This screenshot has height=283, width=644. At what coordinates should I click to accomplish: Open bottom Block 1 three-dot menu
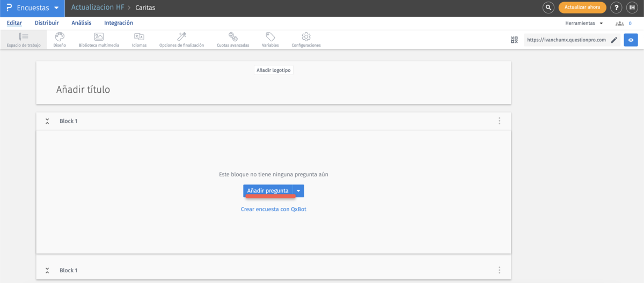click(x=500, y=271)
